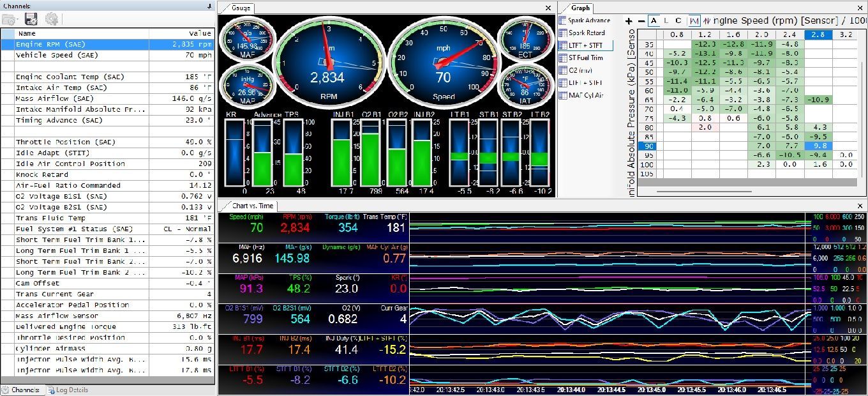Pin the Channels panel with pushpin icon
868x396 pixels.
[209, 6]
